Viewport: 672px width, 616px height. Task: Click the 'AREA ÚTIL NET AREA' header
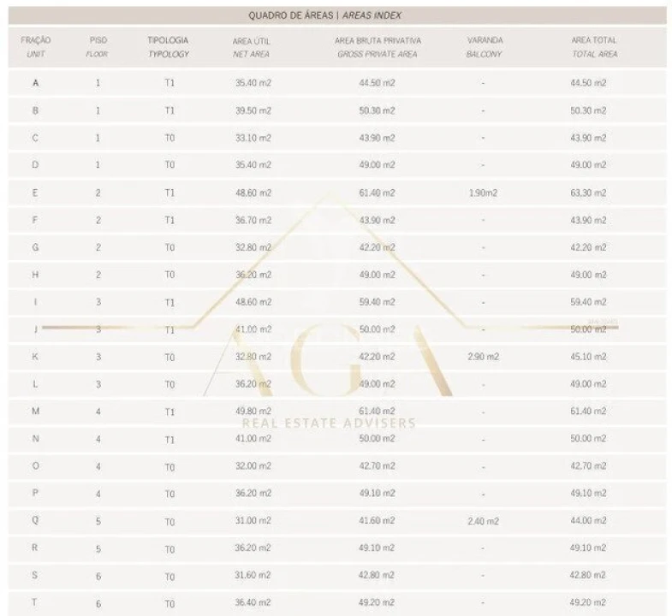pos(251,48)
